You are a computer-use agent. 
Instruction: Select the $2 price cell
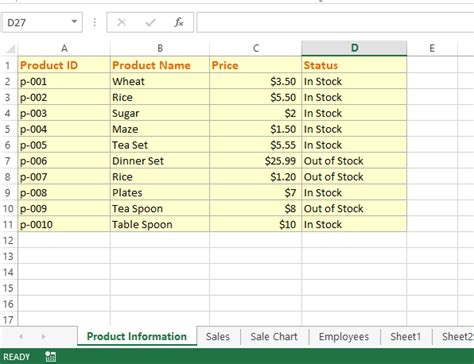point(256,113)
